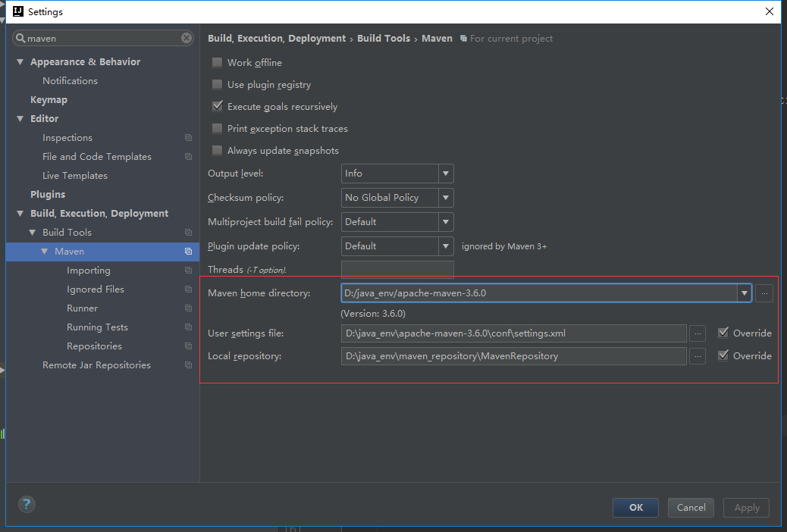The height and width of the screenshot is (532, 787).
Task: Collapse Build, Execution, Deployment section
Action: point(20,213)
